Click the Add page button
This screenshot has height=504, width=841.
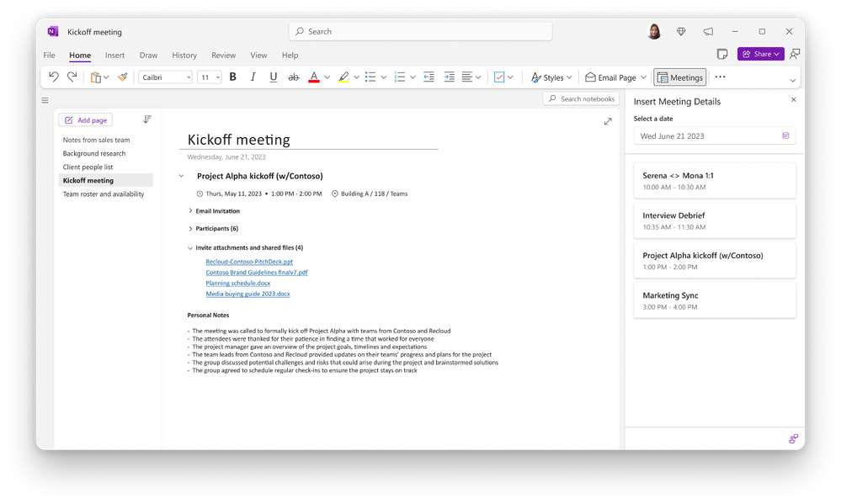tap(85, 119)
